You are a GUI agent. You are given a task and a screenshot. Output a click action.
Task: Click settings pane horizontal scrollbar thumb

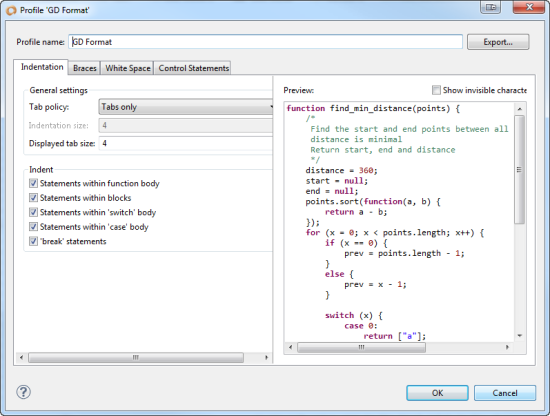136,357
